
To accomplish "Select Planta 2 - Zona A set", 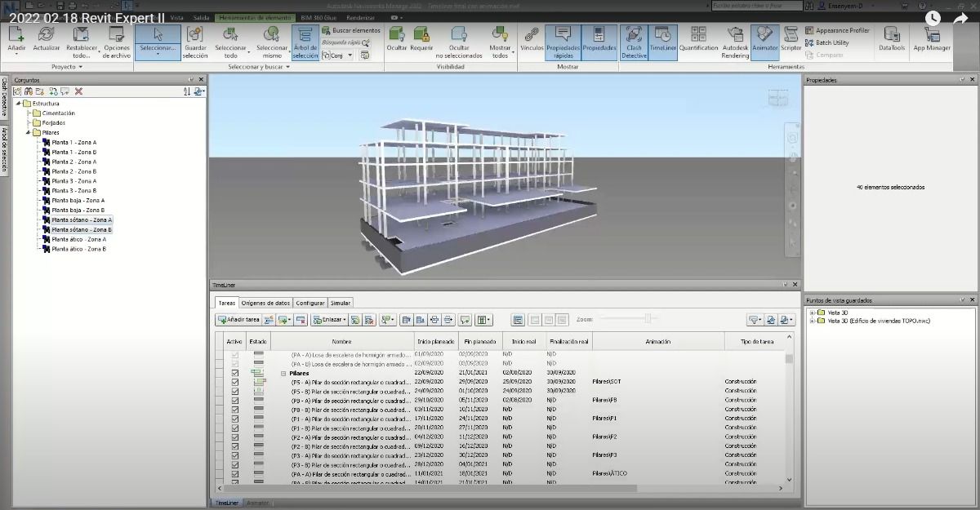I will 73,162.
